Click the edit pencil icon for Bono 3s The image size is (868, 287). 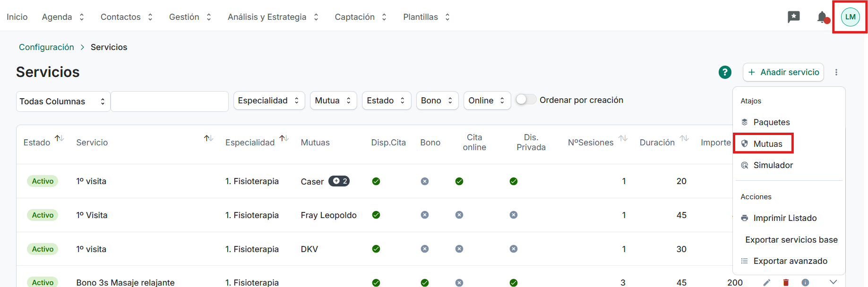(x=766, y=282)
